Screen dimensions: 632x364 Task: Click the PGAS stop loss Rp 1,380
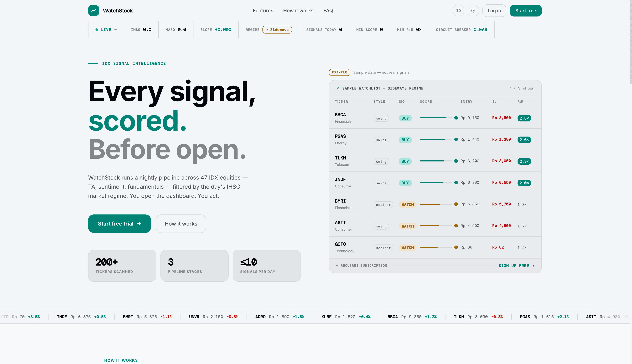pos(502,139)
